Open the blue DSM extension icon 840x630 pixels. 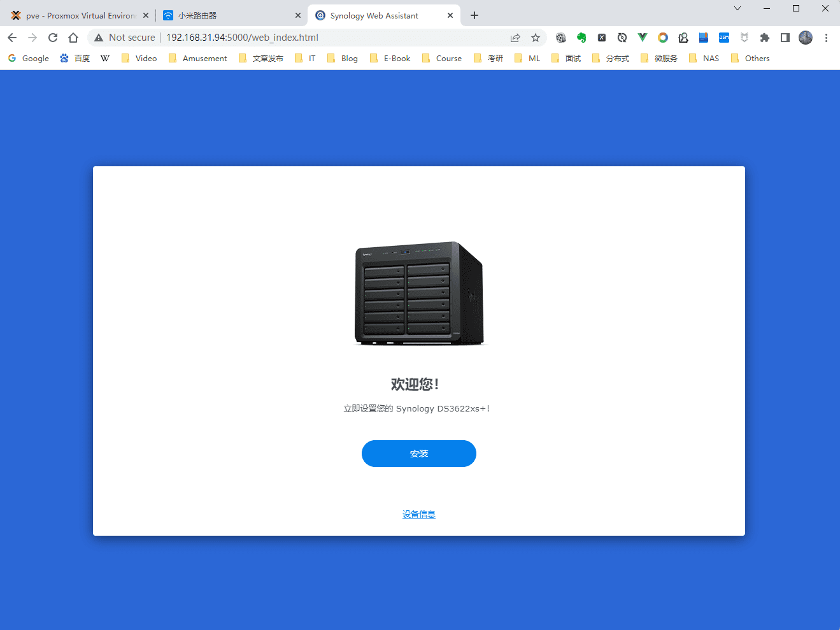tap(724, 38)
